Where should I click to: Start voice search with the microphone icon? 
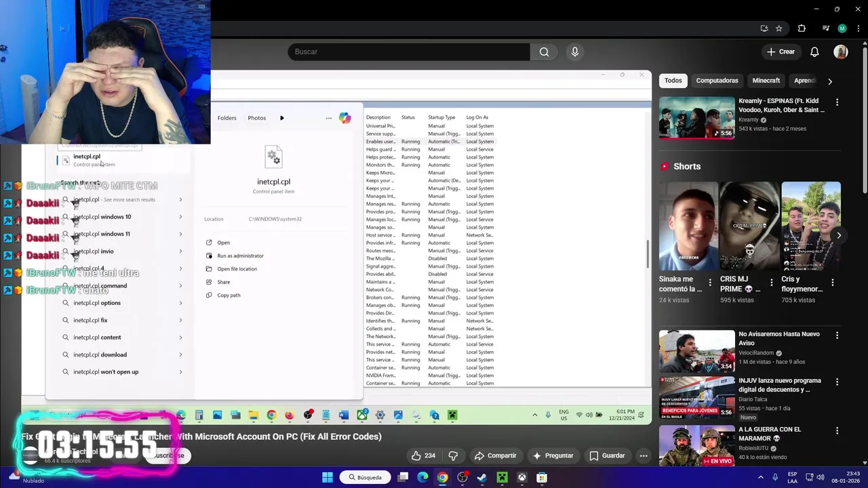(x=574, y=52)
